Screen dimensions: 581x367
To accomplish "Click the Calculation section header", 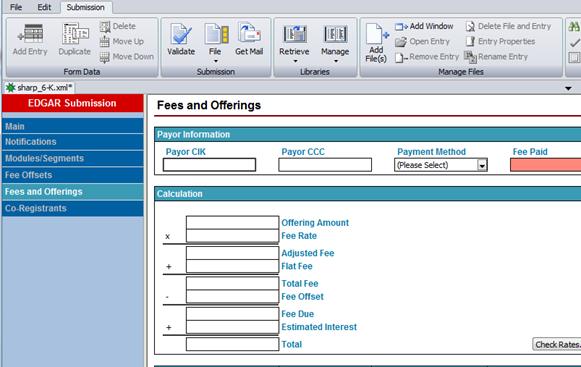I will [368, 194].
